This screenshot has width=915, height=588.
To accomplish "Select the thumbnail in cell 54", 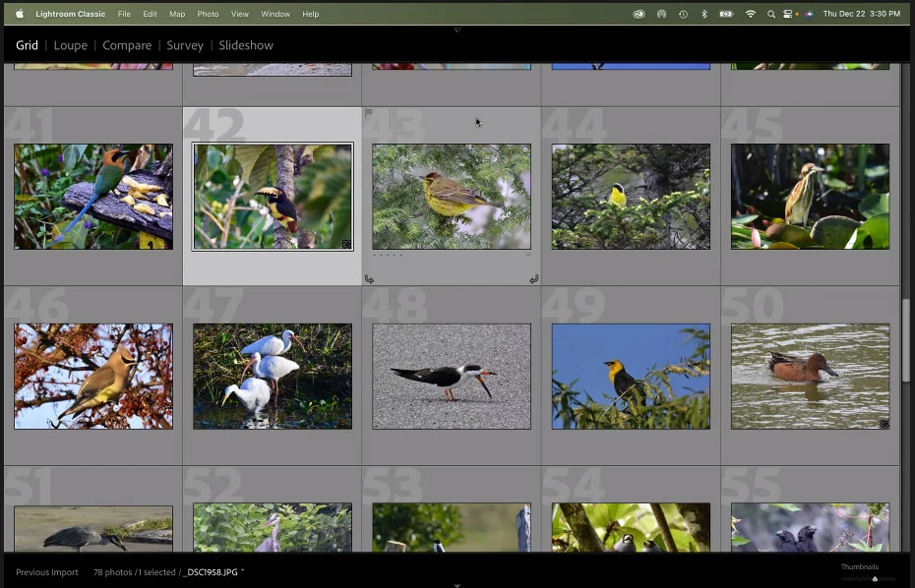I will pos(631,527).
